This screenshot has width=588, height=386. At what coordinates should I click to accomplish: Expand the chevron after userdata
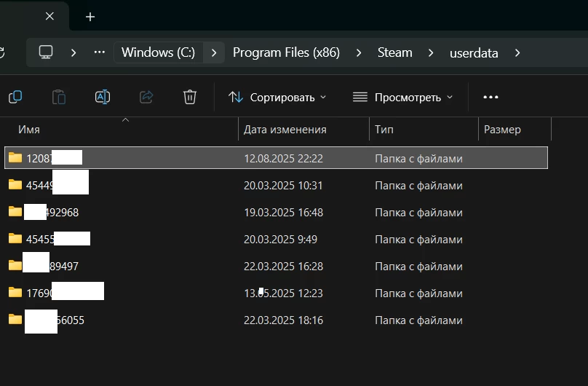click(517, 52)
